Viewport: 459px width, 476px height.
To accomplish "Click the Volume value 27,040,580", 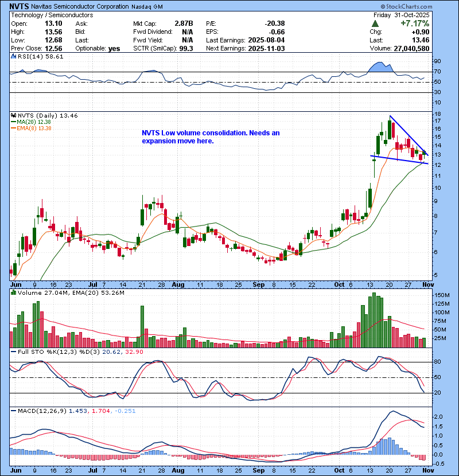I will coord(411,49).
